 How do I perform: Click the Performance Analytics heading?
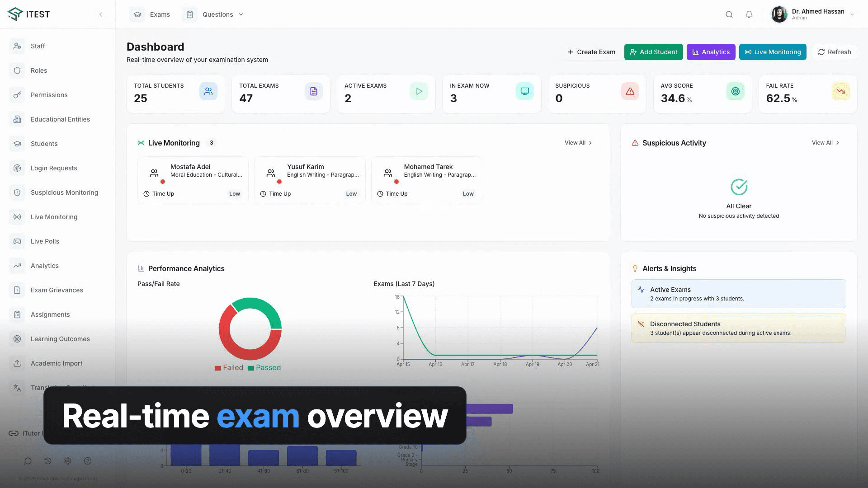186,268
